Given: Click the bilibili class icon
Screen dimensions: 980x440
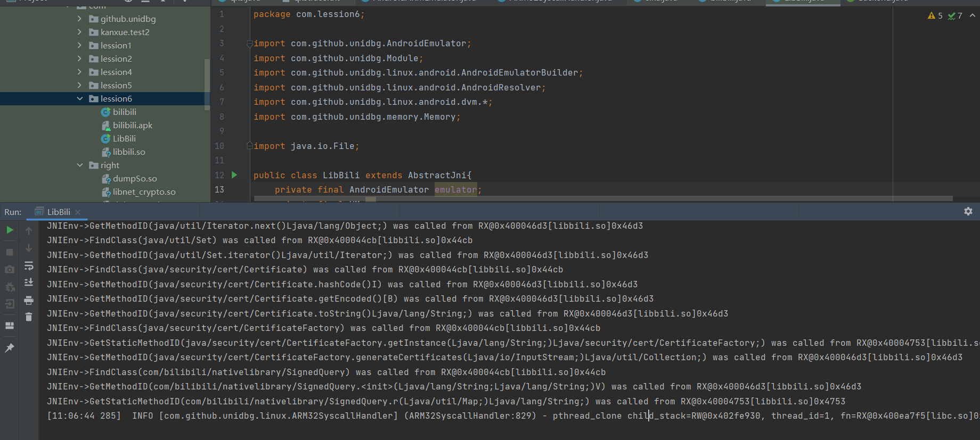Looking at the screenshot, I should [105, 112].
